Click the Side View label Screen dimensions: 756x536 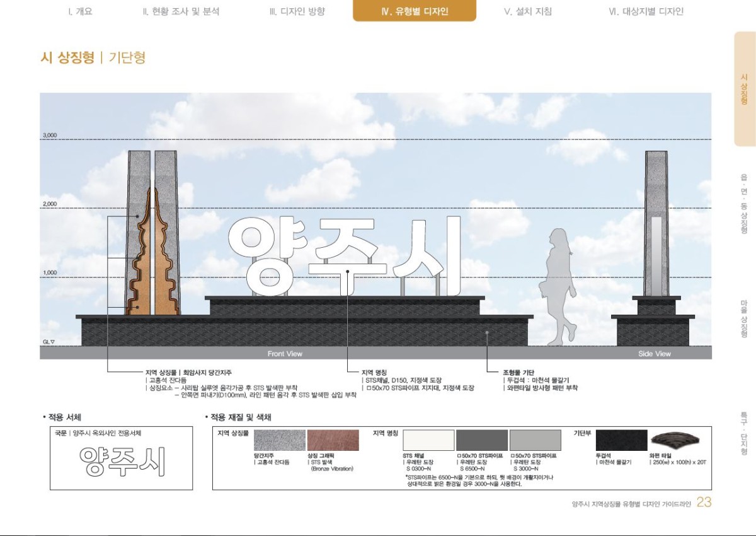tap(655, 354)
